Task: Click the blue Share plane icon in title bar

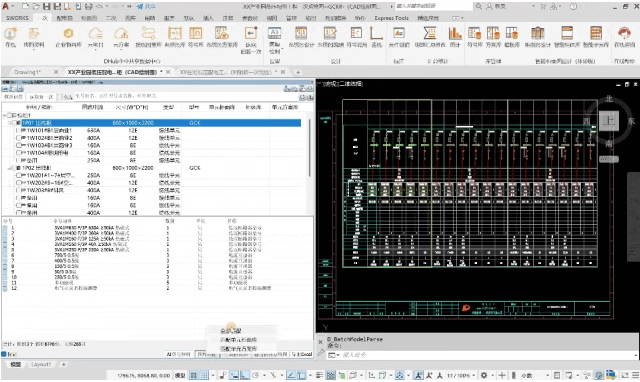Action: pos(140,6)
